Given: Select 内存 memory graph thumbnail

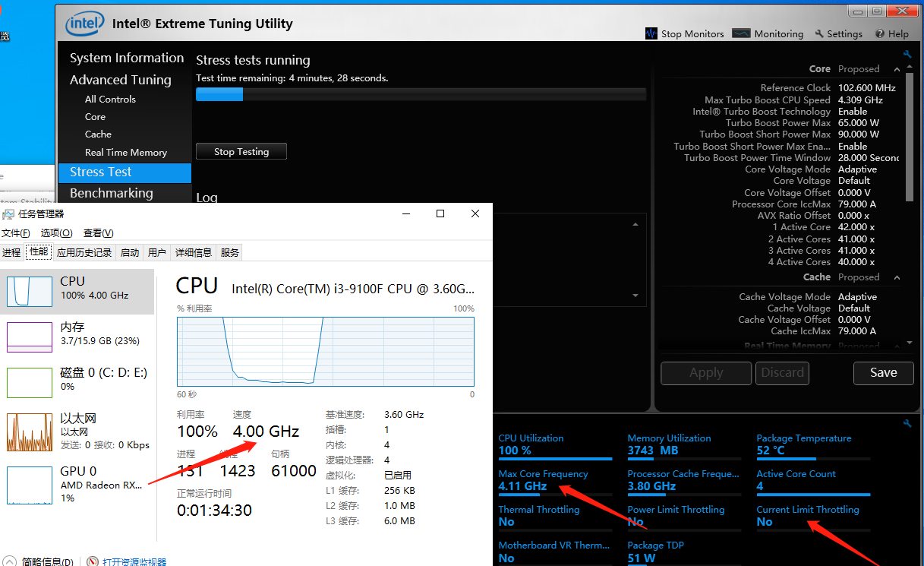Looking at the screenshot, I should 30,336.
